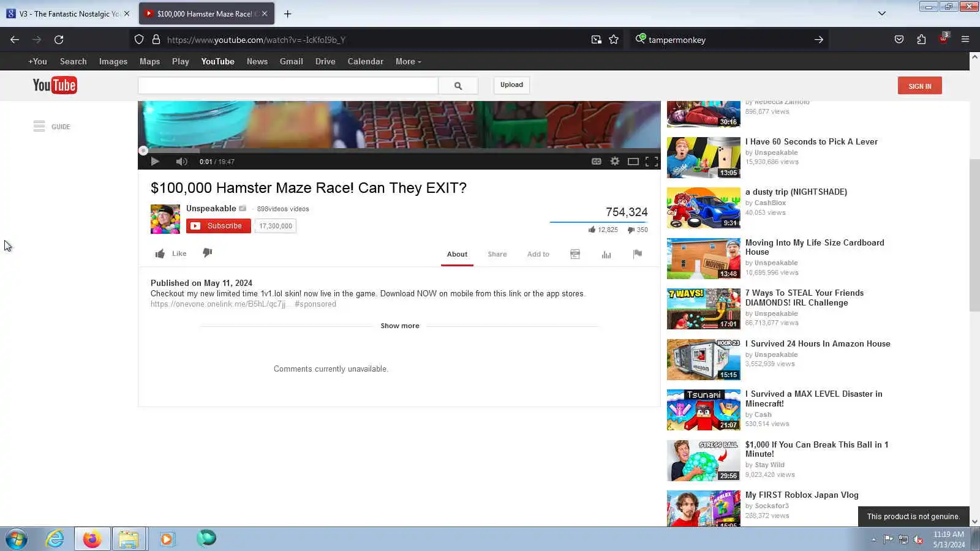980x551 pixels.
Task: Select Gmail in the Google bar
Action: 292,61
